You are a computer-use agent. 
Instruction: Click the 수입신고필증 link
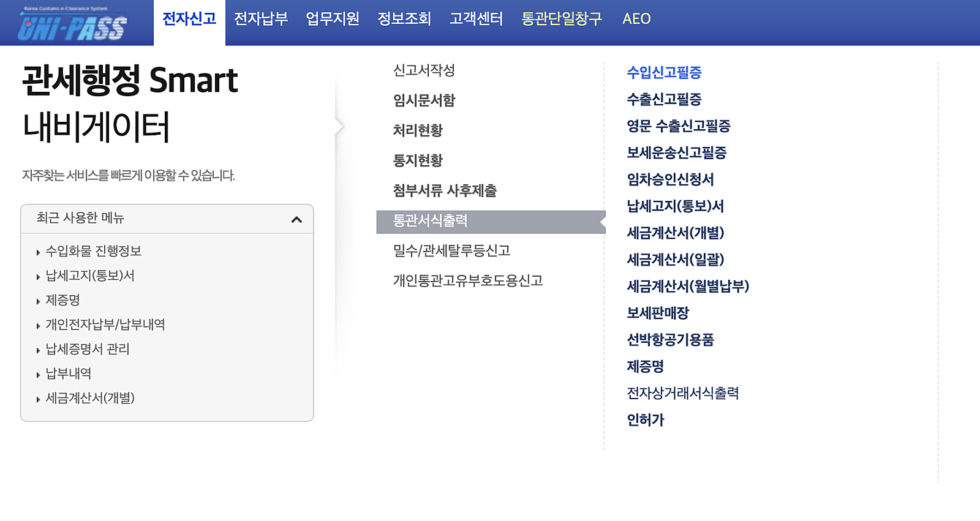[664, 73]
